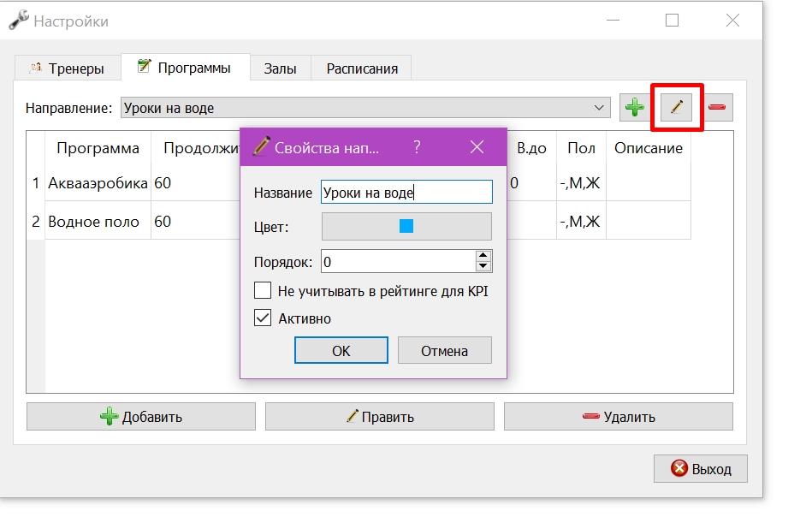Minimize the Настройки window
Screen dimensions: 812x517
(613, 21)
